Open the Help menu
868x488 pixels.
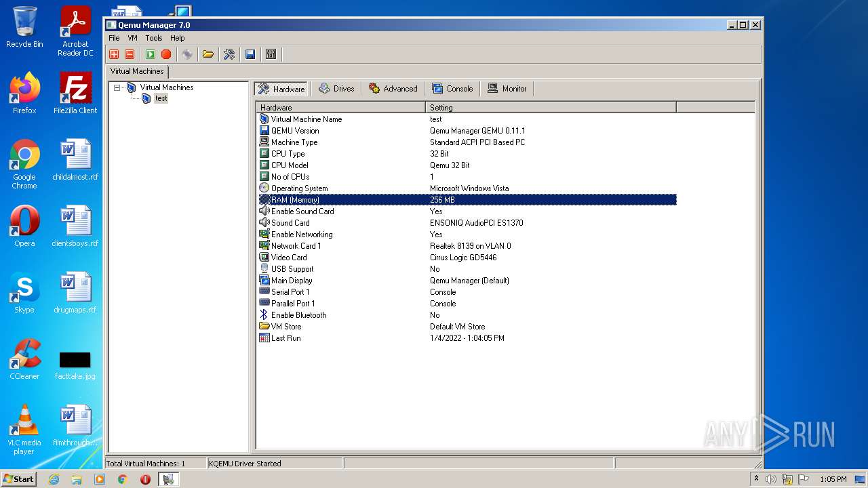[x=178, y=38]
